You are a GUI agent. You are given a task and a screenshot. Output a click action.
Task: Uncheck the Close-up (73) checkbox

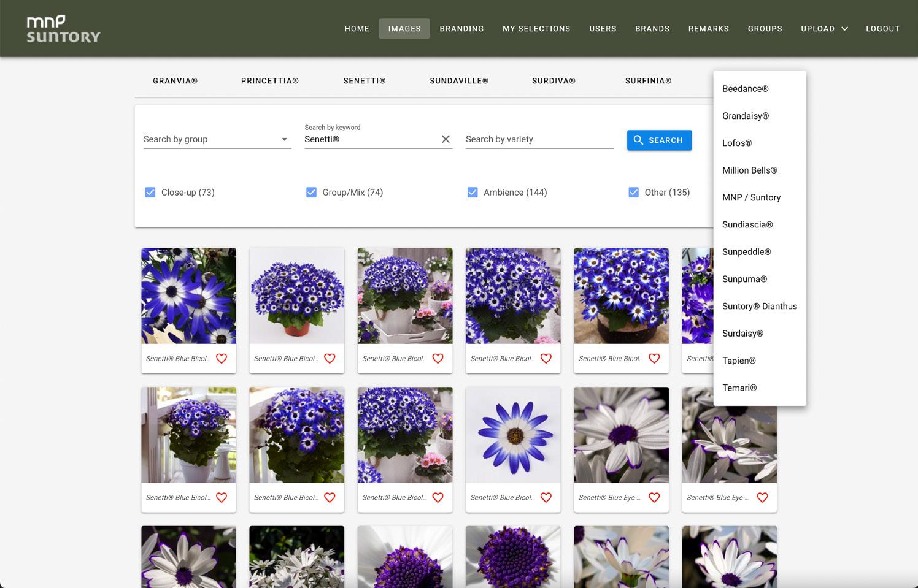coord(150,193)
